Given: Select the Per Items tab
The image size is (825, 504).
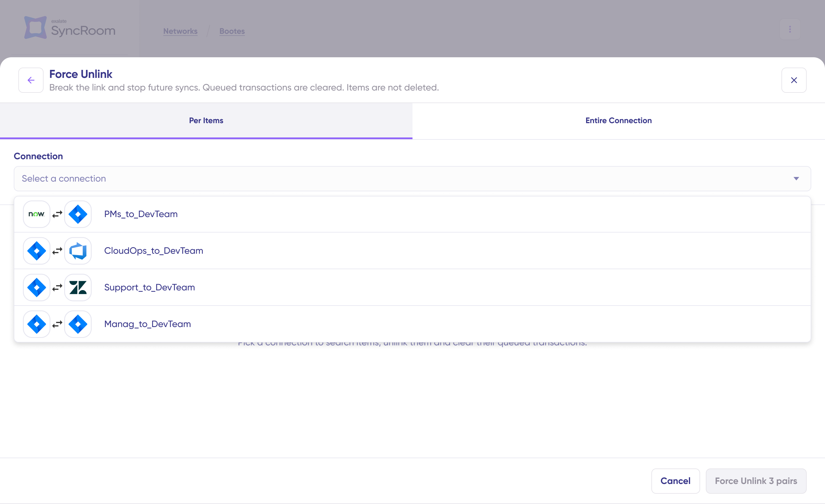Looking at the screenshot, I should point(206,121).
